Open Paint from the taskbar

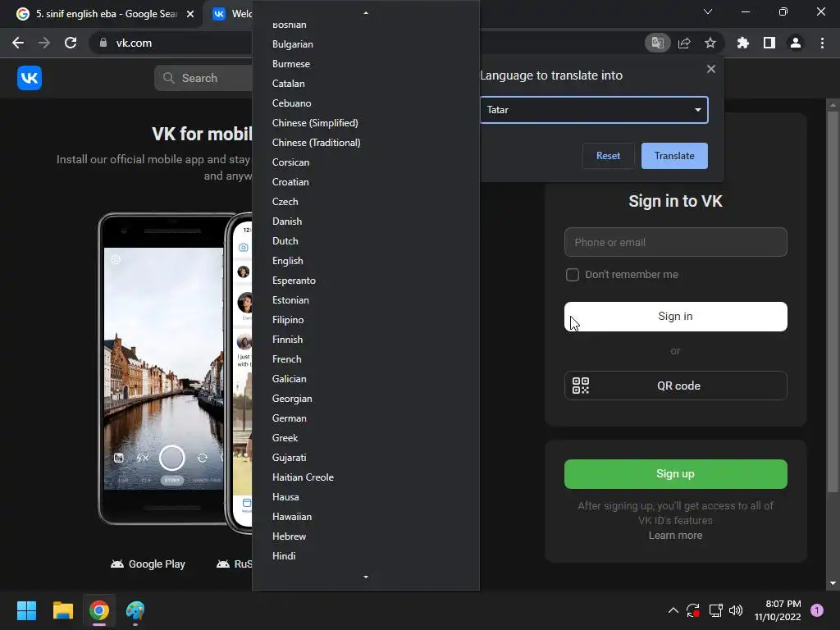click(135, 610)
